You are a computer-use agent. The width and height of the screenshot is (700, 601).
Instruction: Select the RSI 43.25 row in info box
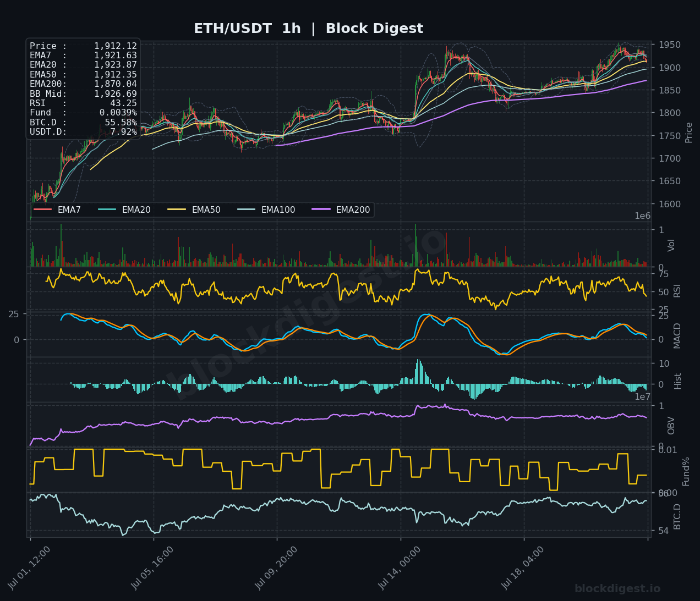[83, 103]
